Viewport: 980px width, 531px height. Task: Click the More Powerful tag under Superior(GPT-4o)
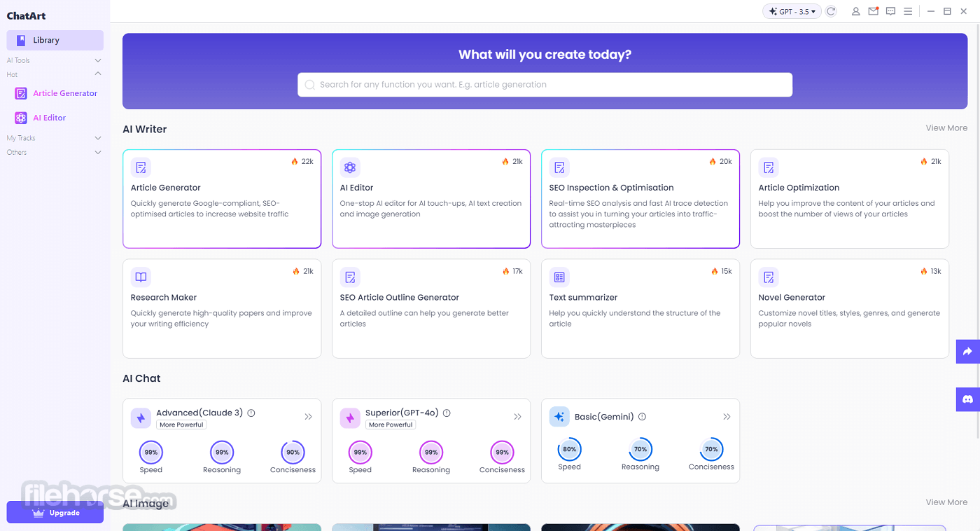coord(391,425)
